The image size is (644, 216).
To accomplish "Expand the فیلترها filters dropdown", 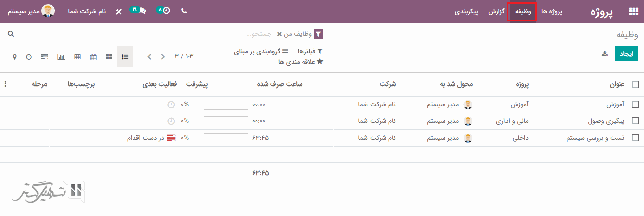I will coord(310,51).
